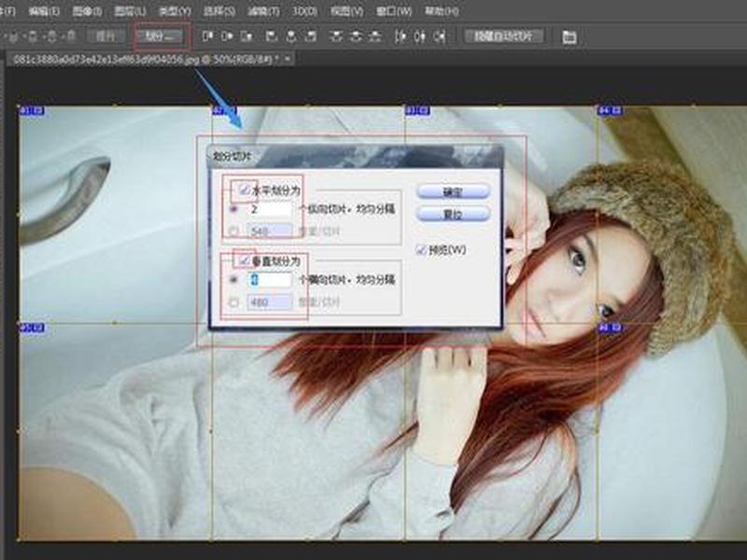Image resolution: width=747 pixels, height=560 pixels.
Task: Click the distribute bottom edges icon
Action: pos(375,36)
